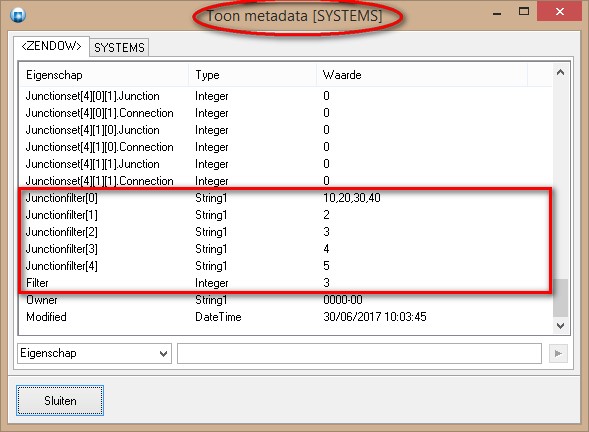Select the Owner property row
The height and width of the screenshot is (432, 589).
click(285, 300)
